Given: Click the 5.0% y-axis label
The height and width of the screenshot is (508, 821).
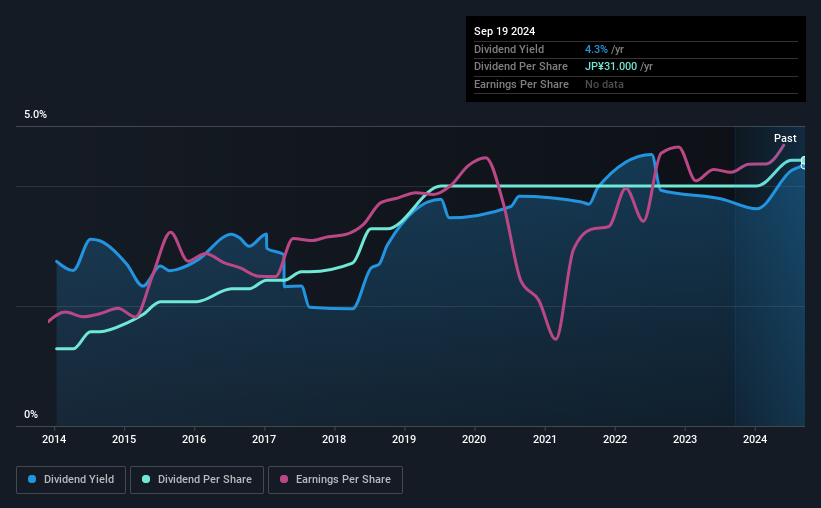Looking at the screenshot, I should [36, 115].
